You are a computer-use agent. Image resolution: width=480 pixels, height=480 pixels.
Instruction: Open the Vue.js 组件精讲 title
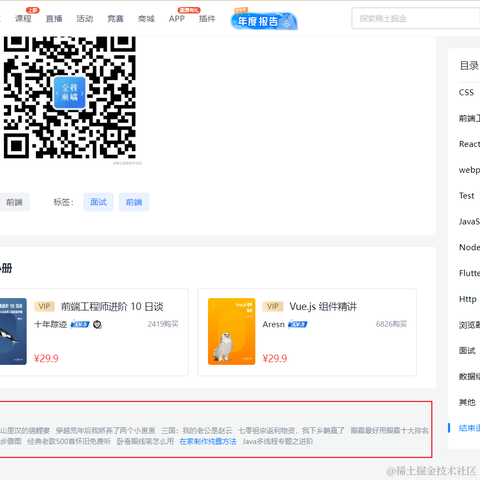pyautogui.click(x=323, y=306)
